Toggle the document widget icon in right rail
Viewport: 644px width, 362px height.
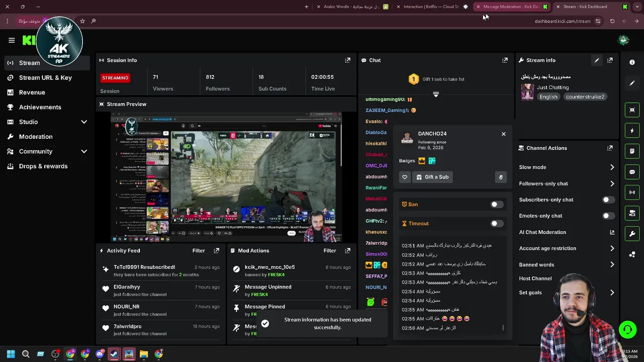632,151
